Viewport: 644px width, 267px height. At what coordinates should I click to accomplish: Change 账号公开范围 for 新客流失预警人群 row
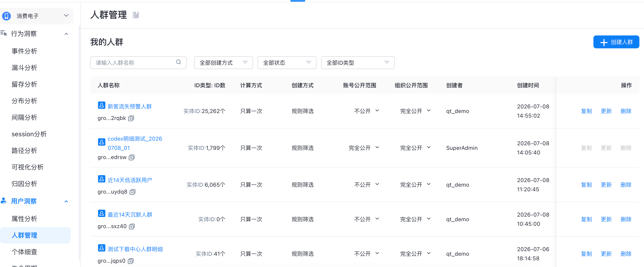tap(366, 111)
